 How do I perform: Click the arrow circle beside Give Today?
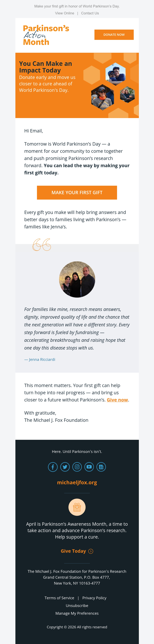coord(91,551)
